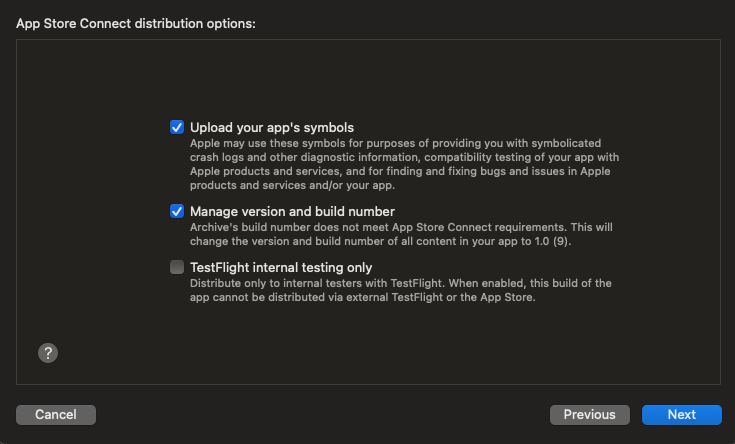Go back with the Previous button
This screenshot has height=444, width=735.
point(590,414)
